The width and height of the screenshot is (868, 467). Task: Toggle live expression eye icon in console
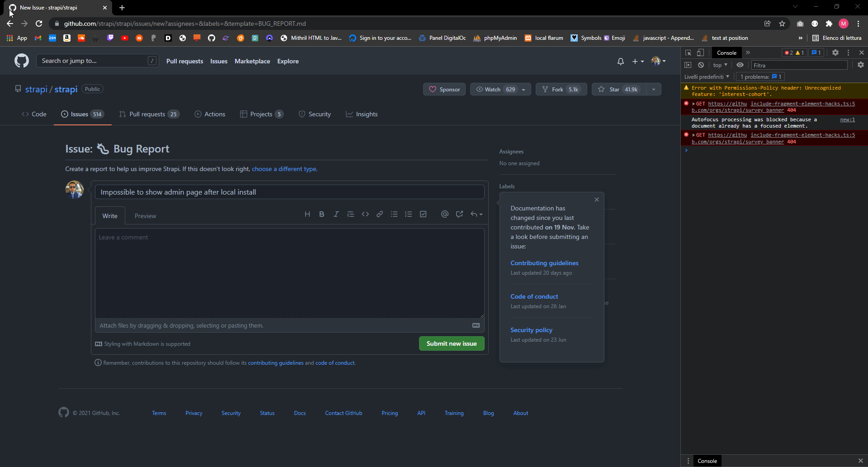740,65
